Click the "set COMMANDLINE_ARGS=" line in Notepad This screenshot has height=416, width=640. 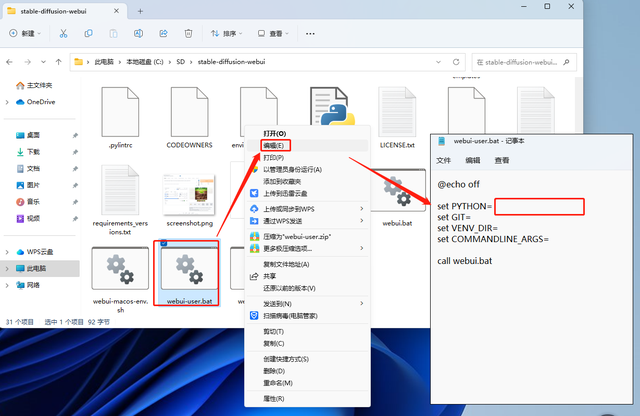(493, 239)
